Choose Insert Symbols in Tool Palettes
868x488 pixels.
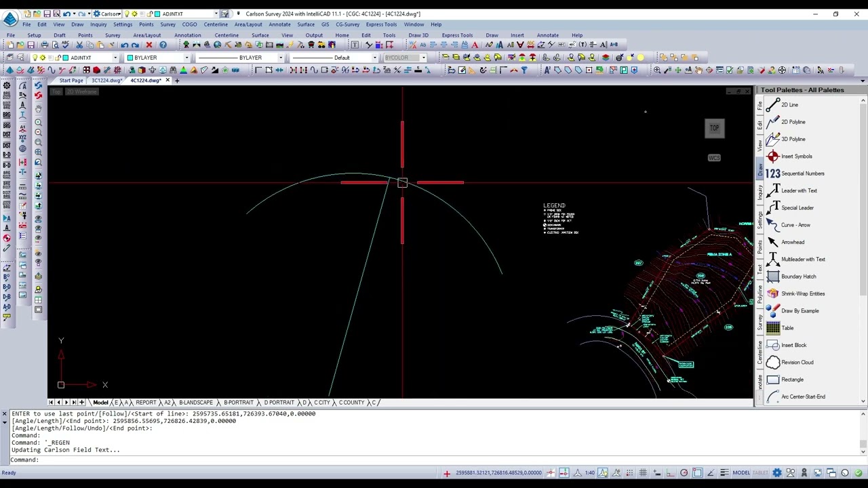tap(796, 157)
